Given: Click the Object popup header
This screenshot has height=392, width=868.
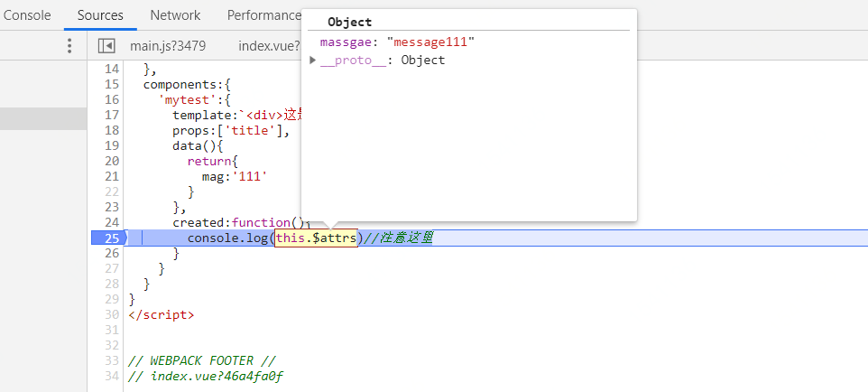Looking at the screenshot, I should (x=349, y=23).
